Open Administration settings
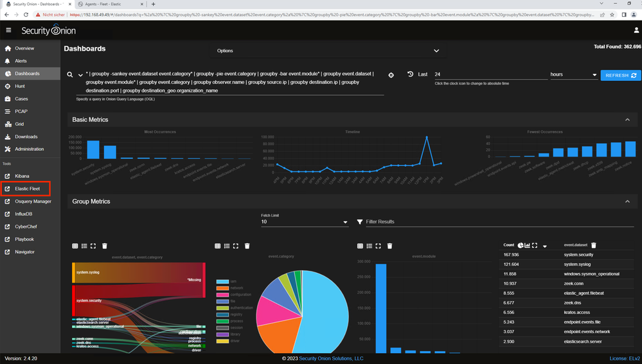Screen dimensions: 642x364 (x=30, y=150)
